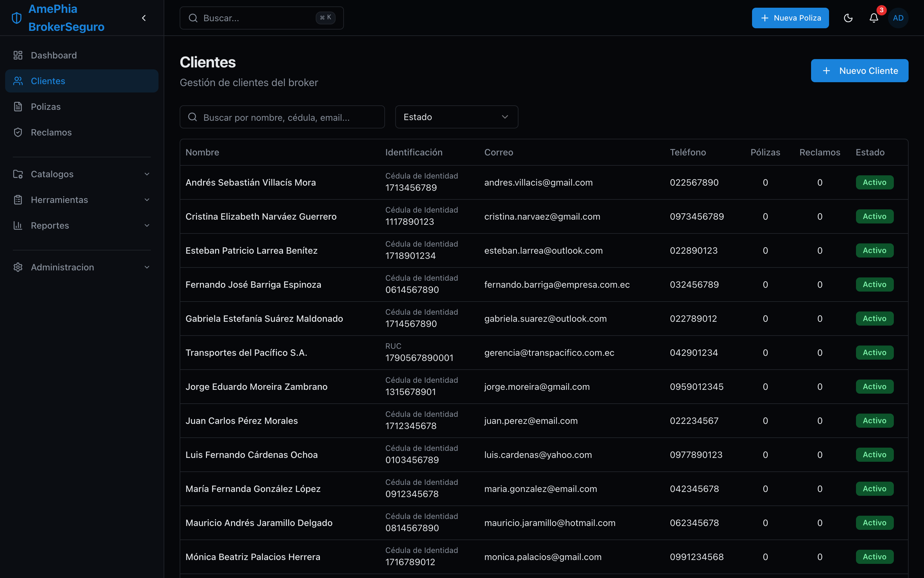This screenshot has width=924, height=578.
Task: Go to Dashboard in sidebar
Action: coord(82,56)
